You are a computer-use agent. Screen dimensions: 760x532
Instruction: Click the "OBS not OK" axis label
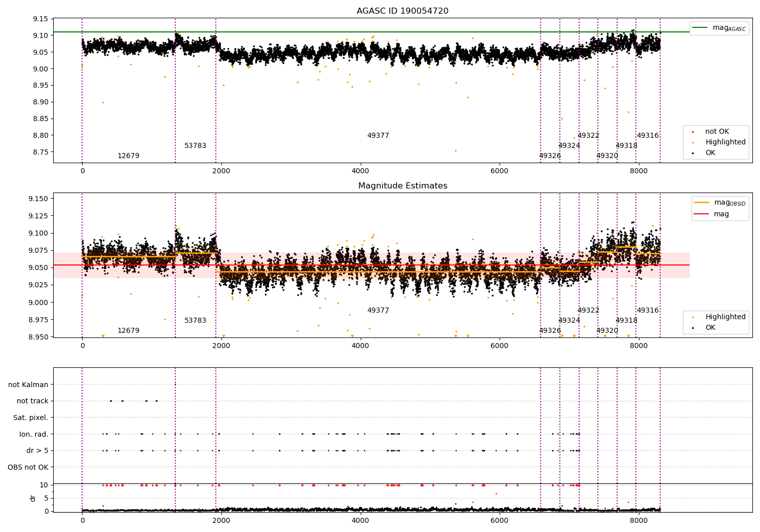point(28,467)
